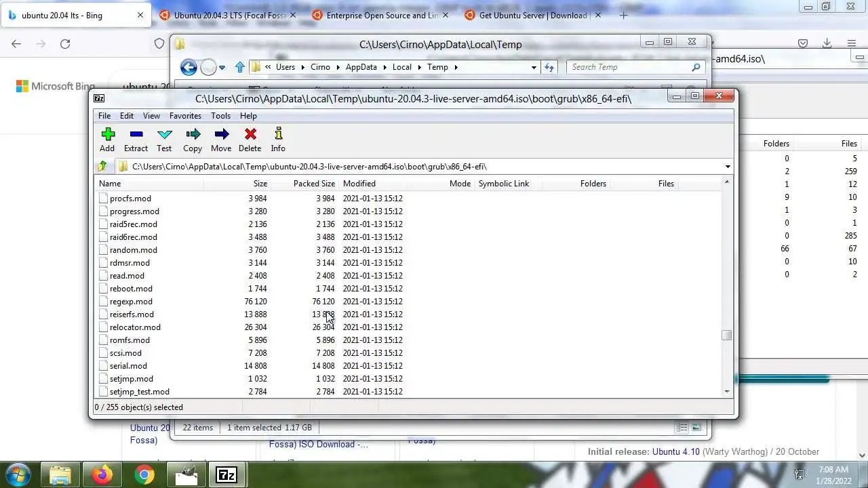Open Chrome from the taskbar
This screenshot has height=488, width=868.
pos(144,474)
